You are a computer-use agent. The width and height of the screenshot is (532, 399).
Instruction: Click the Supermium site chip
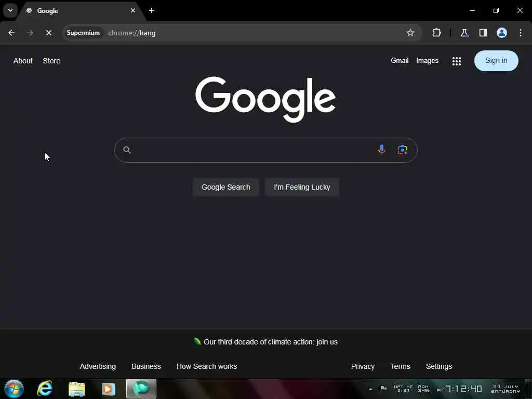pyautogui.click(x=84, y=33)
